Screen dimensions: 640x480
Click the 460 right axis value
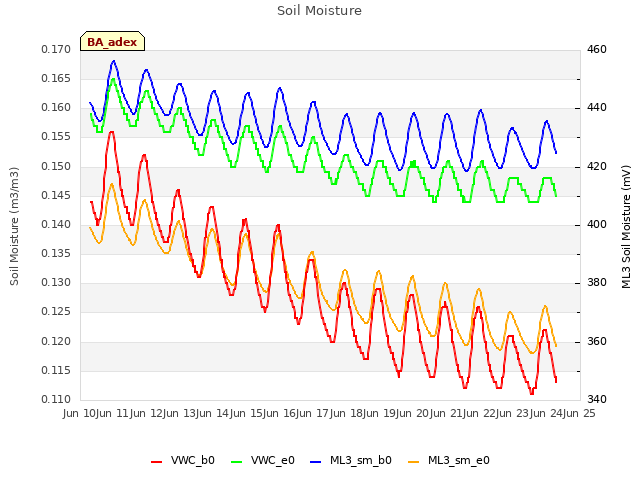(x=597, y=49)
